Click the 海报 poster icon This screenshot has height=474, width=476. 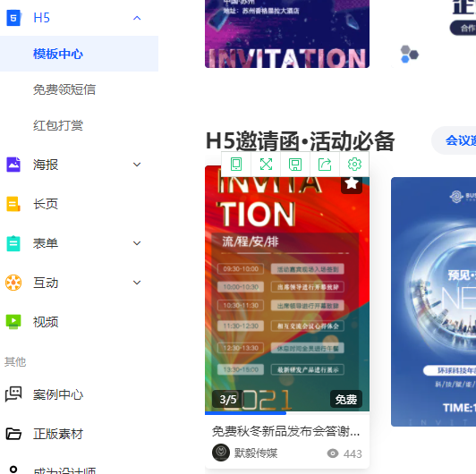click(13, 165)
